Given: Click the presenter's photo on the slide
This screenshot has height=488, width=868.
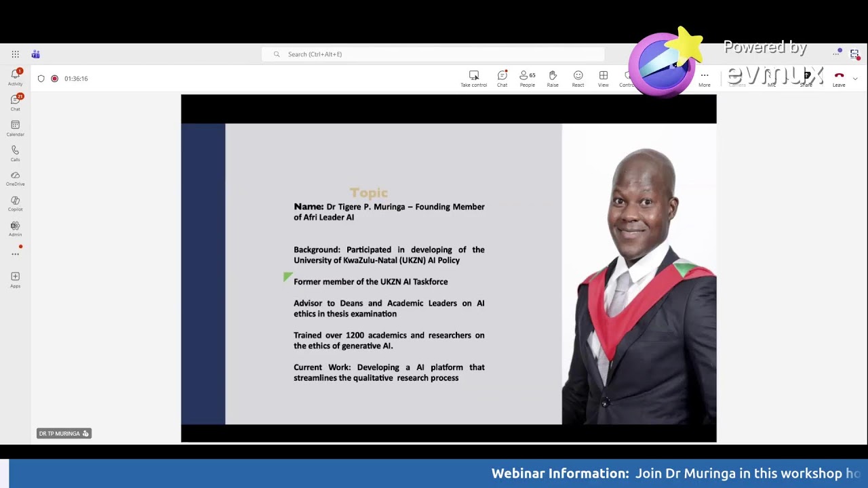Looking at the screenshot, I should pyautogui.click(x=639, y=274).
